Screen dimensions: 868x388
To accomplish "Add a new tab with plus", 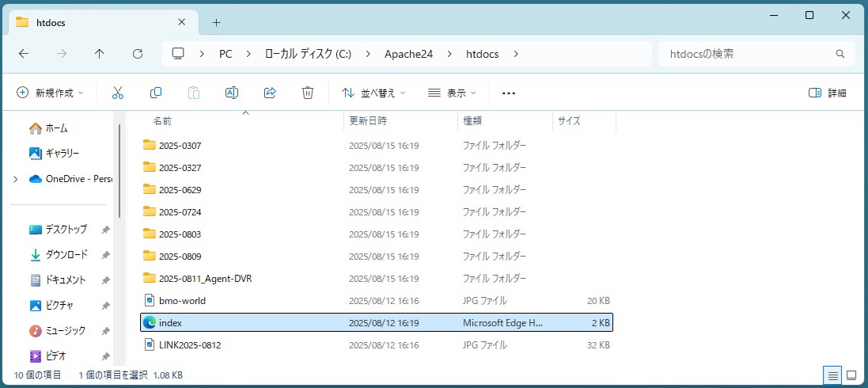I will point(217,22).
